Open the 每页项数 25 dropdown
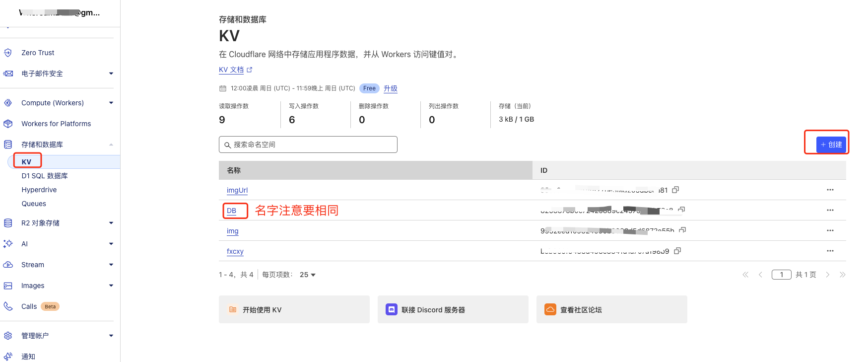The height and width of the screenshot is (362, 868). [308, 275]
